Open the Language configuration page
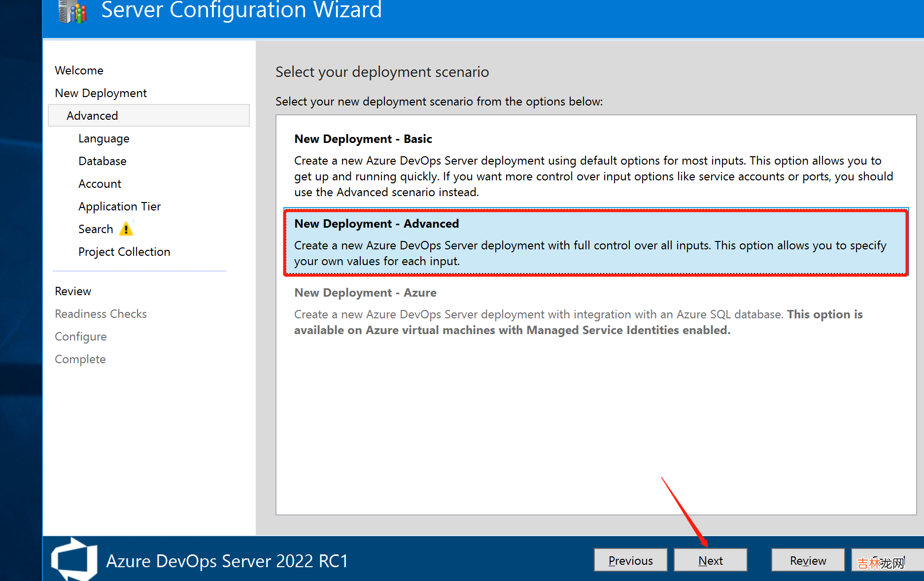Screen dimensions: 924x581 tap(103, 138)
